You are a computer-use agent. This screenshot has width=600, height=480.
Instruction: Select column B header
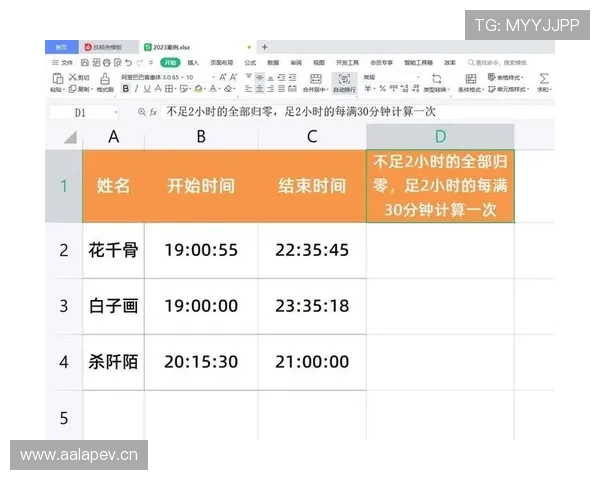[x=201, y=136]
